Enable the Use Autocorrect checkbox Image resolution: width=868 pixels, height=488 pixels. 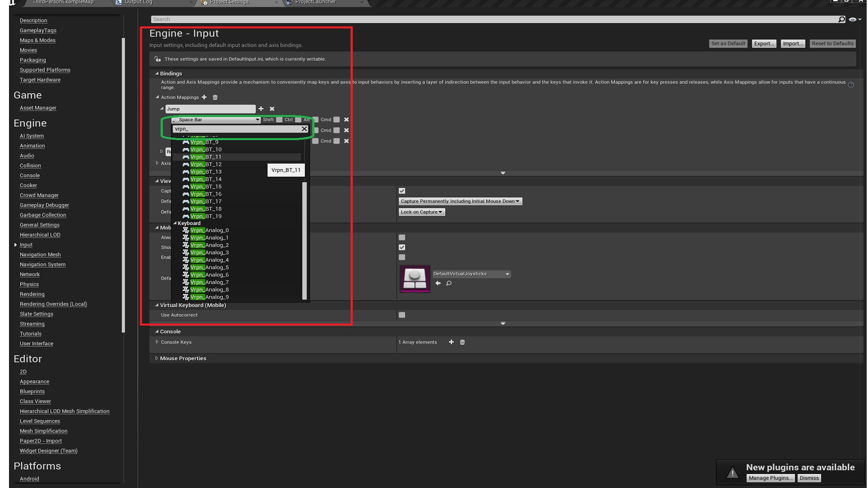tap(401, 314)
